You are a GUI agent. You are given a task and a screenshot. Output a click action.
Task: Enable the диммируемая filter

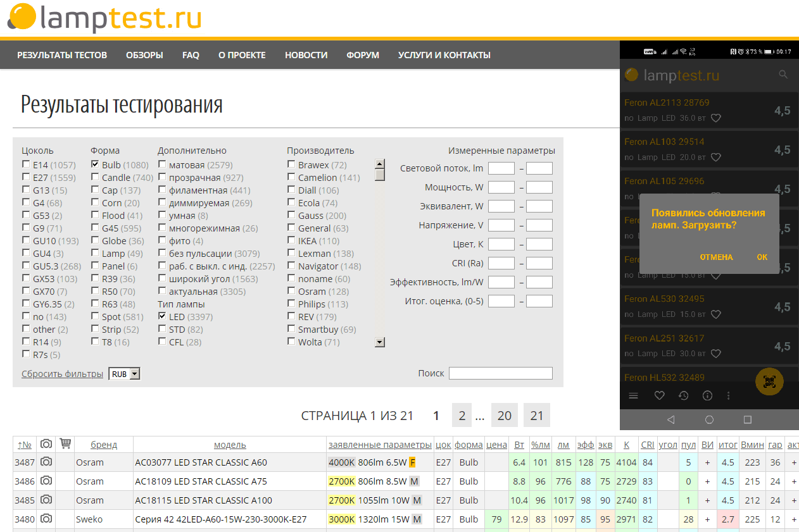[162, 202]
